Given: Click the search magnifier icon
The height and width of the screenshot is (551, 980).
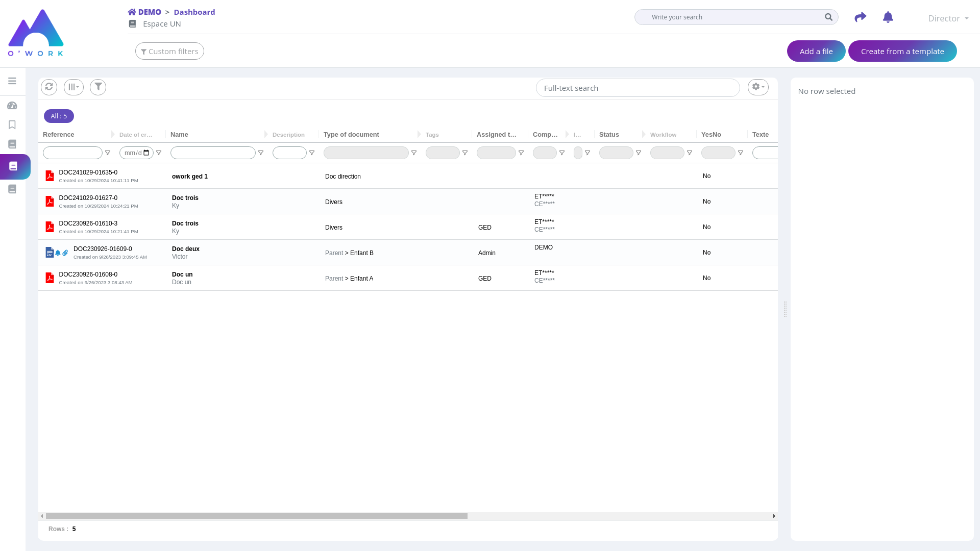Looking at the screenshot, I should tap(828, 17).
